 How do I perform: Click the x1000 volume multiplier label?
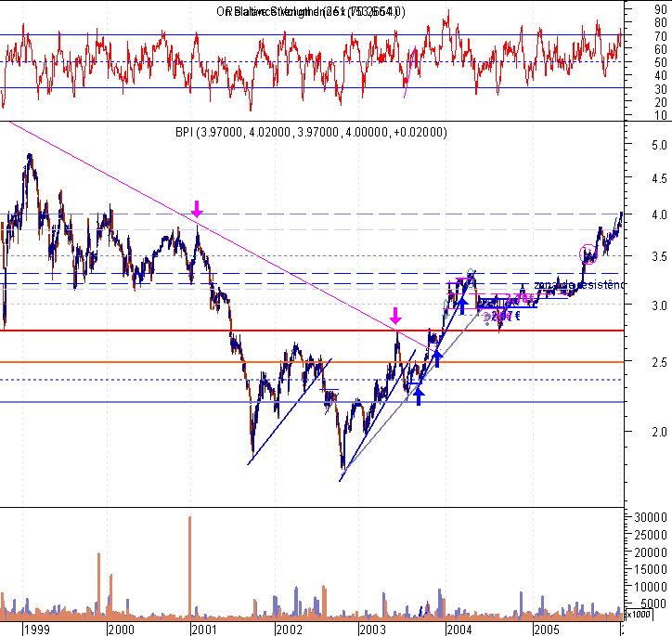(x=639, y=615)
